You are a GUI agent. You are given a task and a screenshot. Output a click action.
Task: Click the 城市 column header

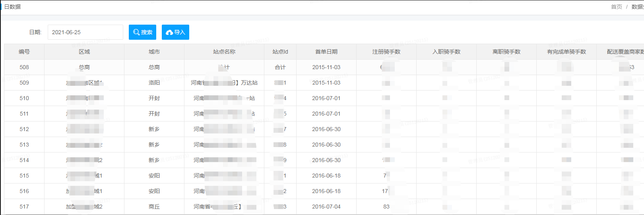click(154, 52)
